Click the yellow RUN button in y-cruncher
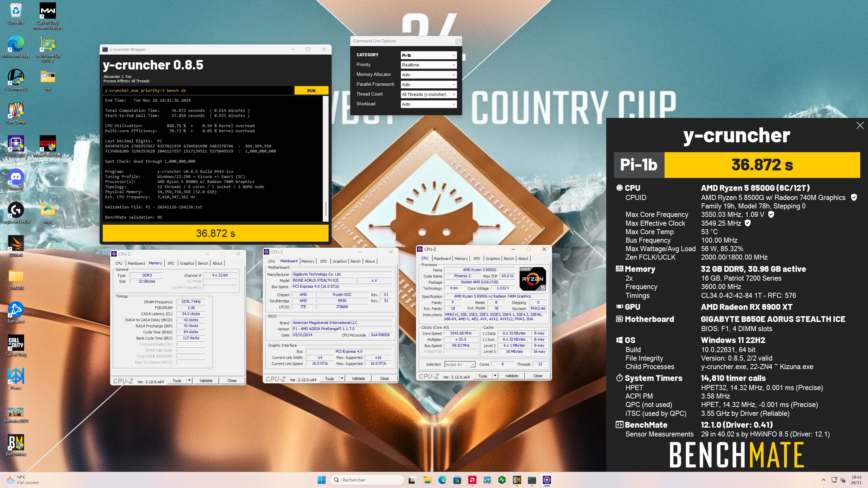The width and height of the screenshot is (868, 488). click(311, 90)
